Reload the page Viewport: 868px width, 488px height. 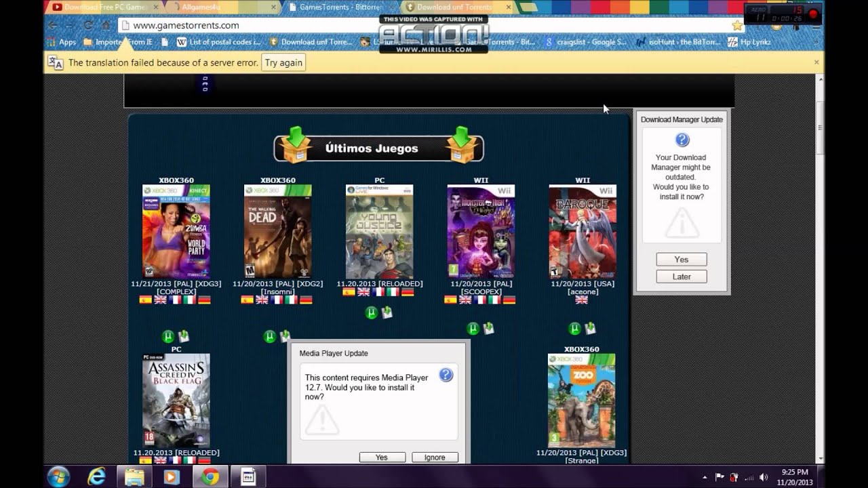88,25
